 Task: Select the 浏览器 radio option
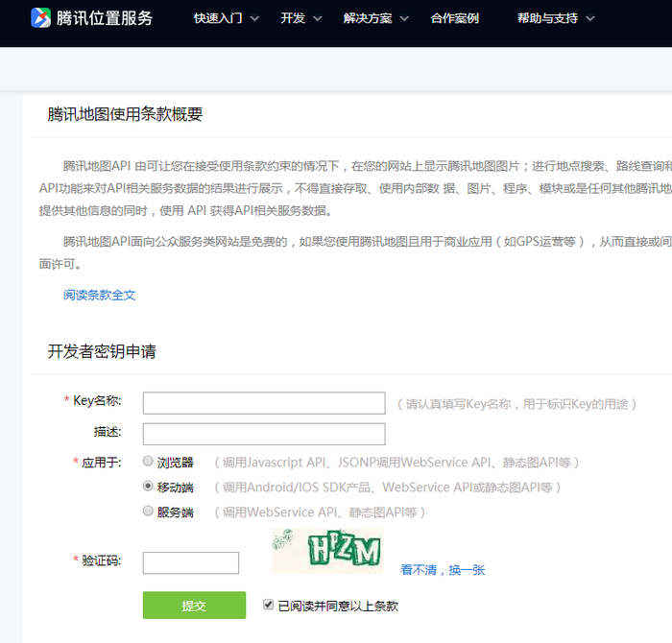148,462
